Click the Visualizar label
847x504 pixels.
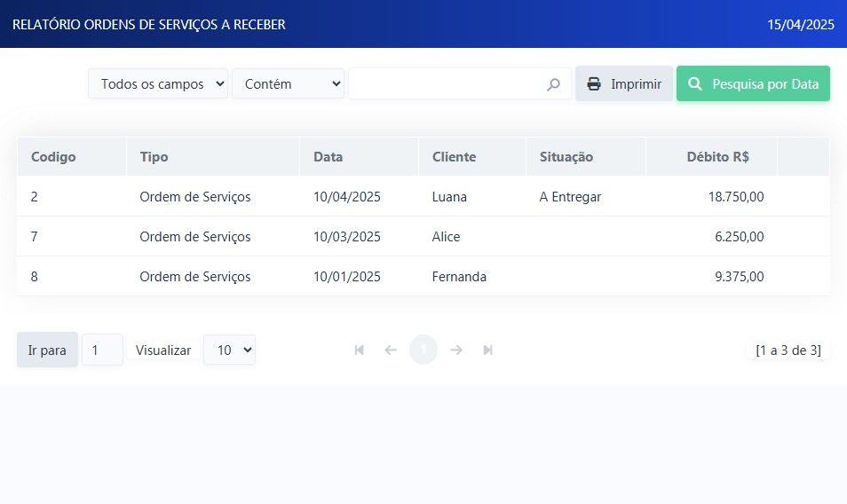tap(163, 350)
